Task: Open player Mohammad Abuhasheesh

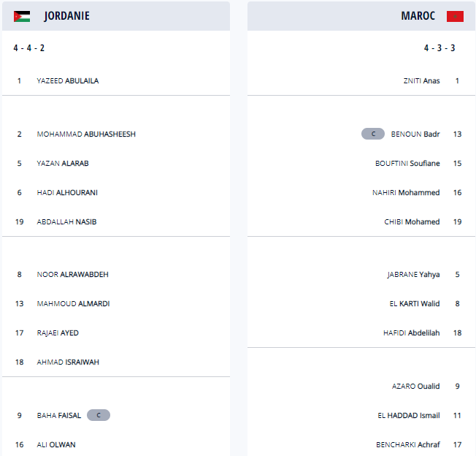Action: coord(86,134)
